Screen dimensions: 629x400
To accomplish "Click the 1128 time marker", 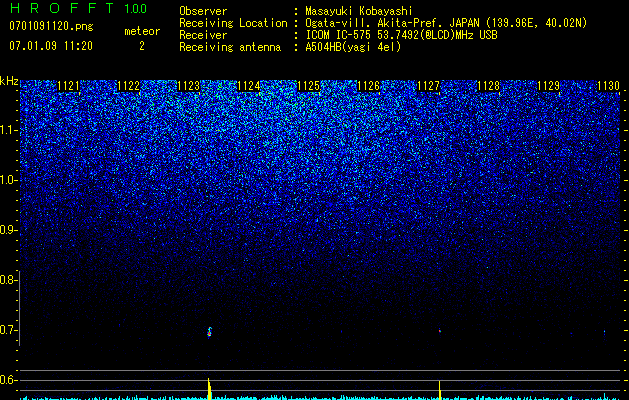I will coord(489,86).
